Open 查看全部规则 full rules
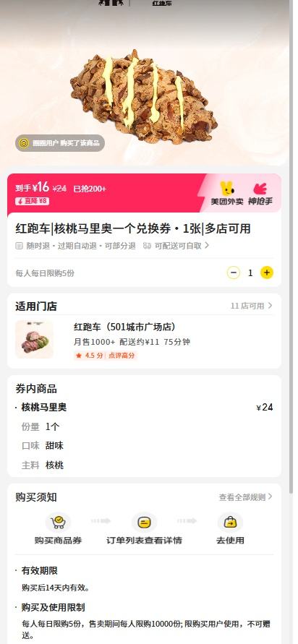 tap(245, 497)
